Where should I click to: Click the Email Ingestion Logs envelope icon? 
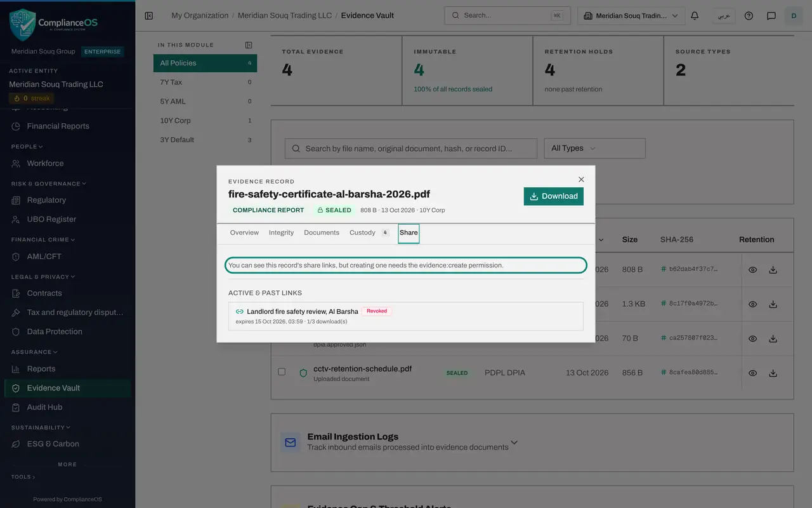[291, 442]
